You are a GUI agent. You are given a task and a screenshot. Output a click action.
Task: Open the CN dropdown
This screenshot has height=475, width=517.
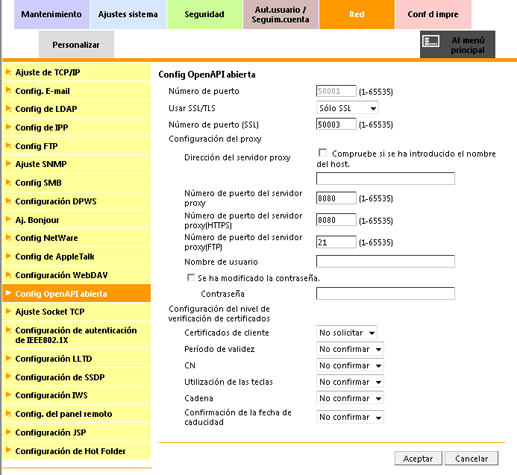(x=350, y=365)
